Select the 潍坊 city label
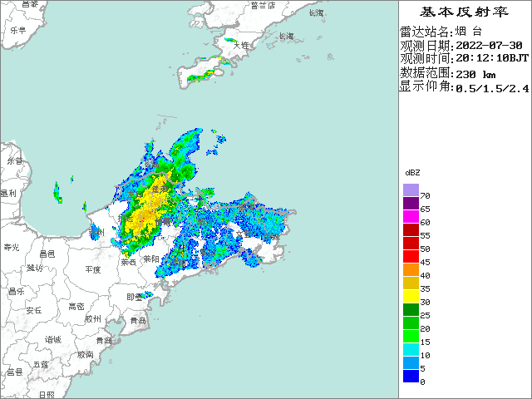Viewport: 532px width, 399px height. [34, 268]
